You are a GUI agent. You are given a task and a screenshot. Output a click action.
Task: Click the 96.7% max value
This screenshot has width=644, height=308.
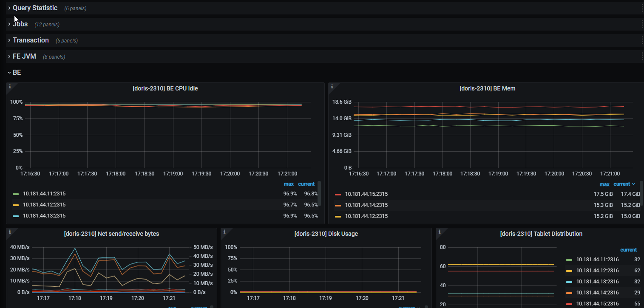290,205
